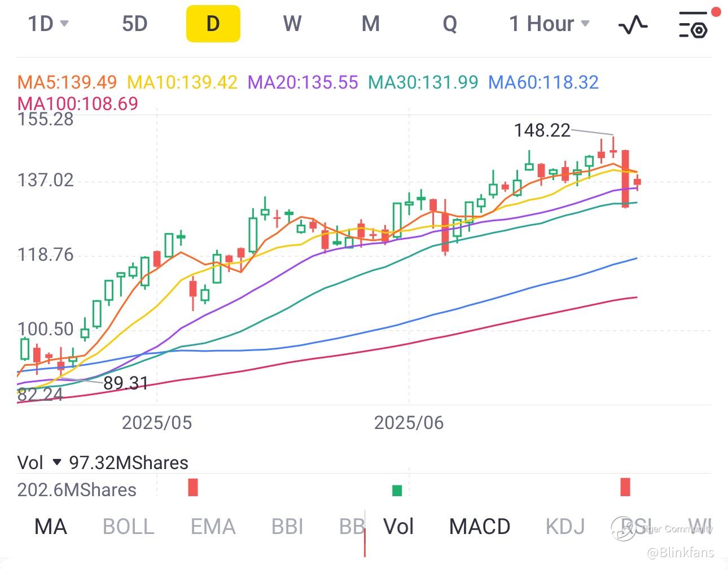The image size is (728, 569).
Task: Click the 118.76 price axis label
Action: (x=46, y=255)
